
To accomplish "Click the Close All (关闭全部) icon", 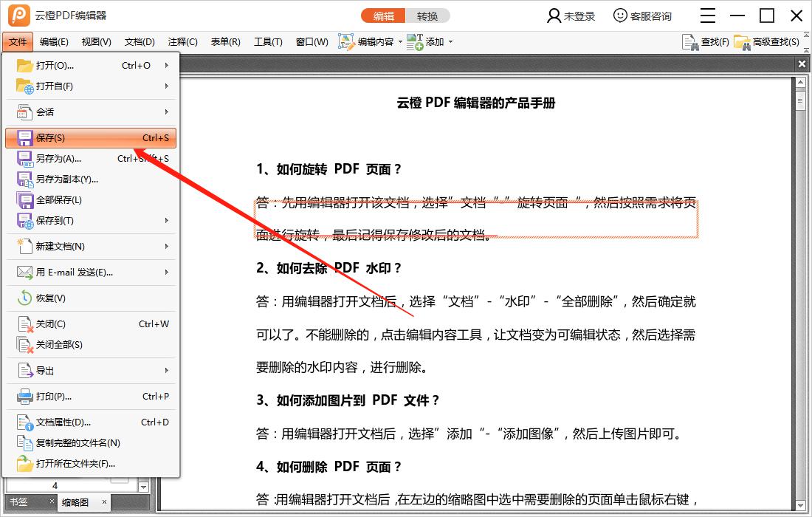I will click(x=24, y=345).
